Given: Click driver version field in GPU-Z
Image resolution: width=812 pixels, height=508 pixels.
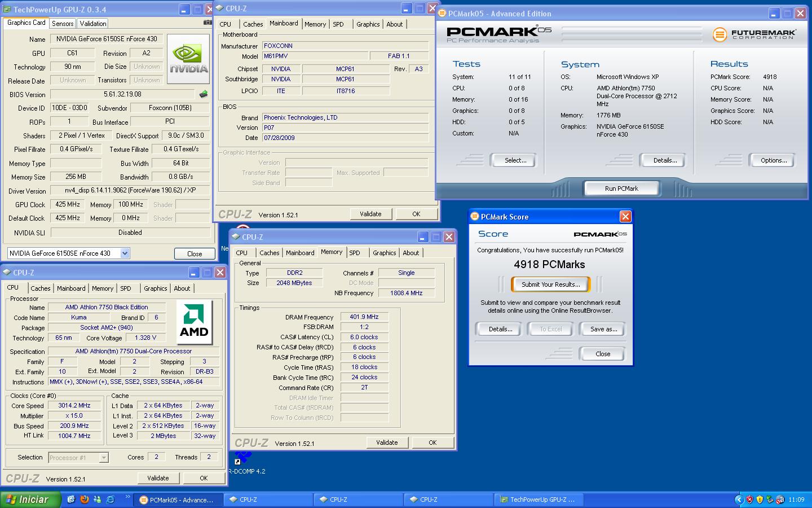Looking at the screenshot, I should (x=130, y=191).
